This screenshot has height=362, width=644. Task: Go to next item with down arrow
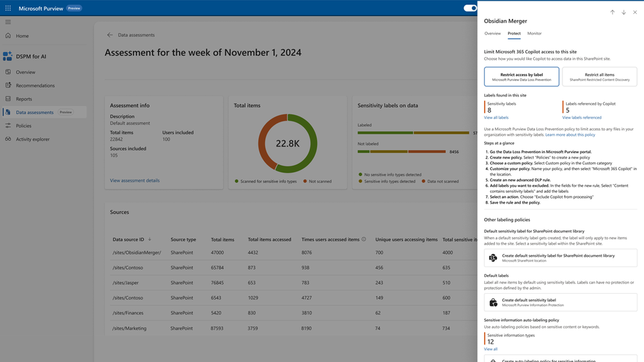(x=623, y=12)
